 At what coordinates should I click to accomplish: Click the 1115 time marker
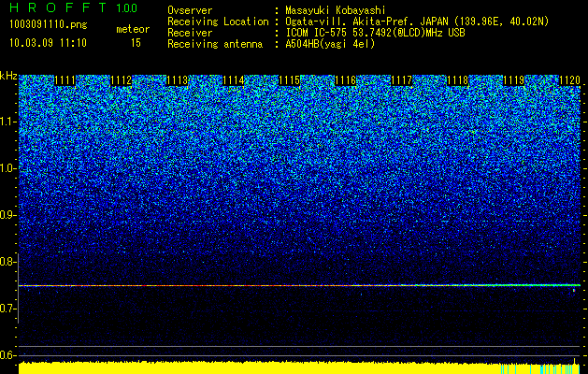pos(289,80)
